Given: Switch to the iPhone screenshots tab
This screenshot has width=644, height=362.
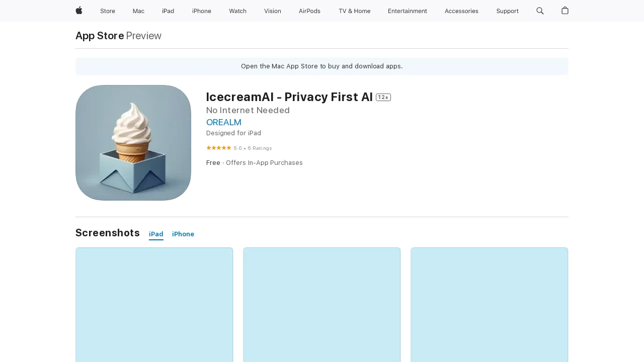Looking at the screenshot, I should tap(183, 234).
